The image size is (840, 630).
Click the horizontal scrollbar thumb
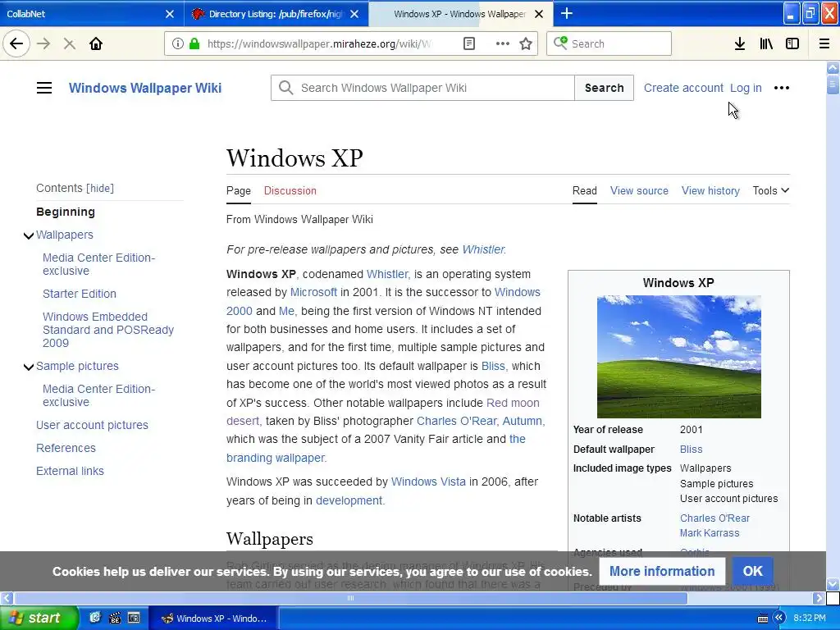[x=350, y=598]
